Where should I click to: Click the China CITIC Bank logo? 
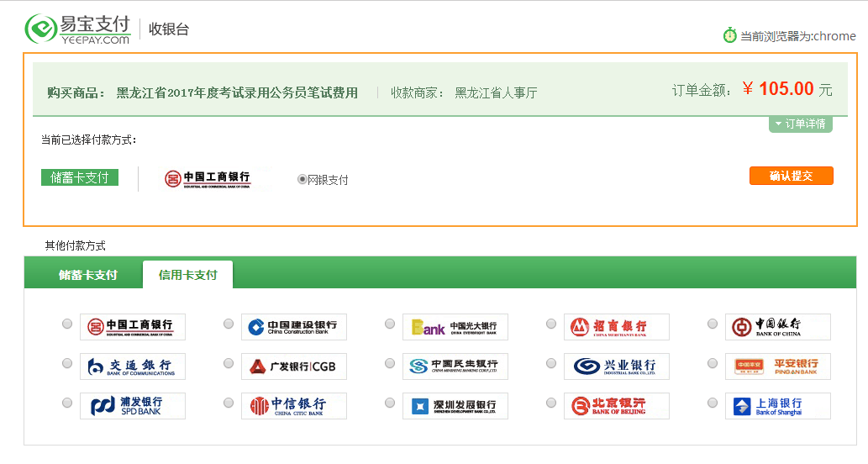(x=293, y=406)
